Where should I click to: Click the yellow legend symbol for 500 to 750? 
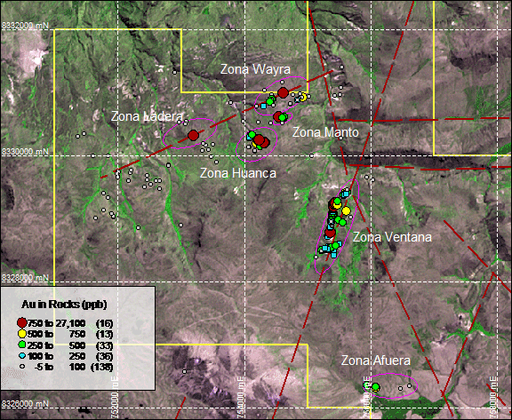pyautogui.click(x=22, y=334)
